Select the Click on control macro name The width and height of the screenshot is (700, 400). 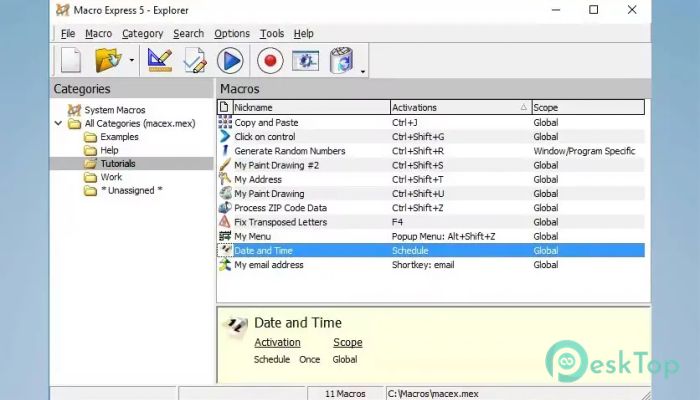point(265,137)
